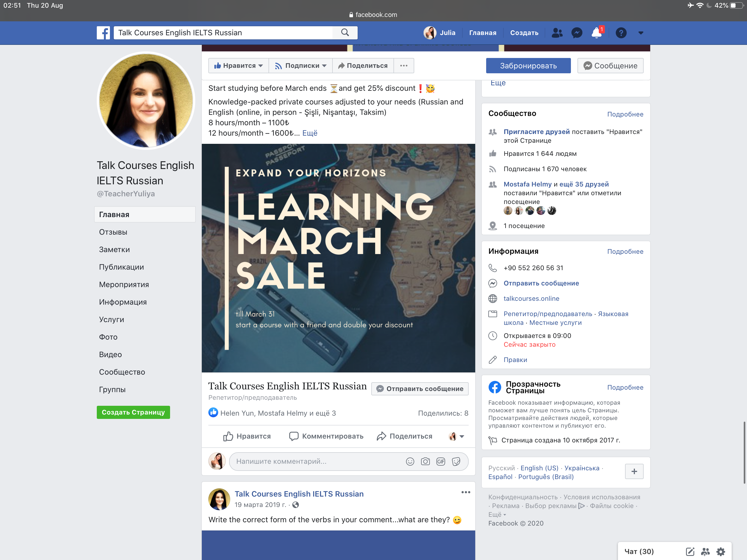Add another language with plus button
This screenshot has width=747, height=560.
(634, 471)
